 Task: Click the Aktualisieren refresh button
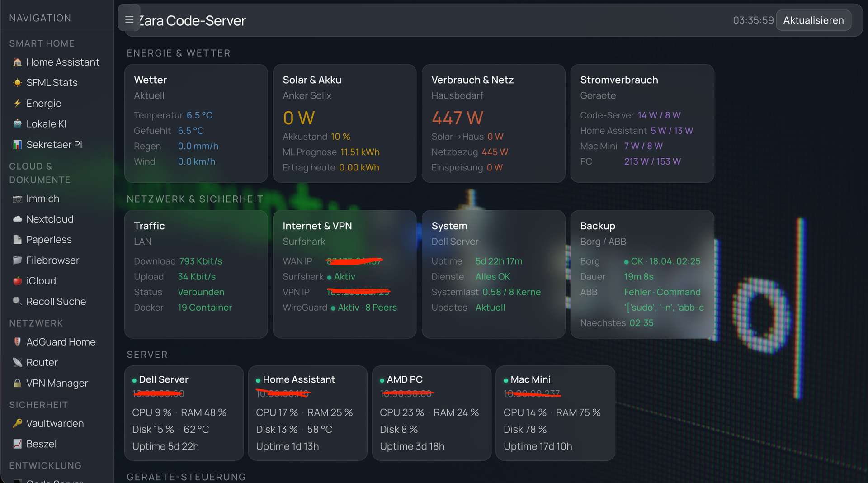tap(813, 20)
